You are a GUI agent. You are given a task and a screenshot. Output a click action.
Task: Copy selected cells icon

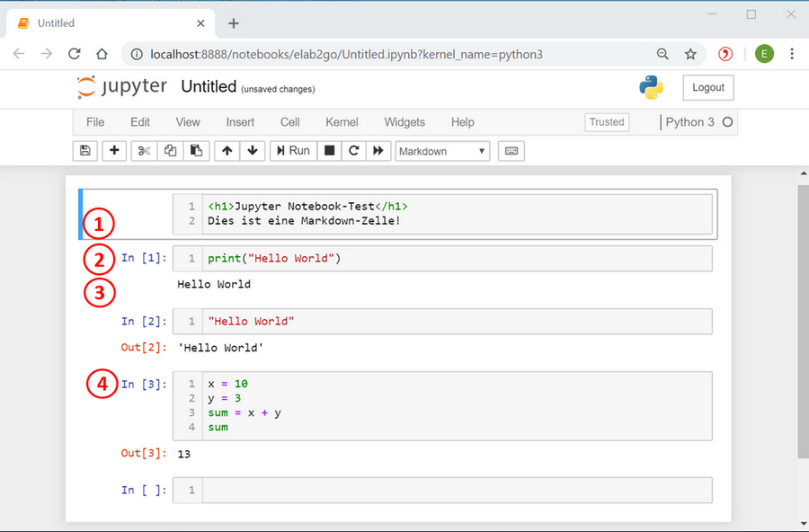(x=170, y=151)
